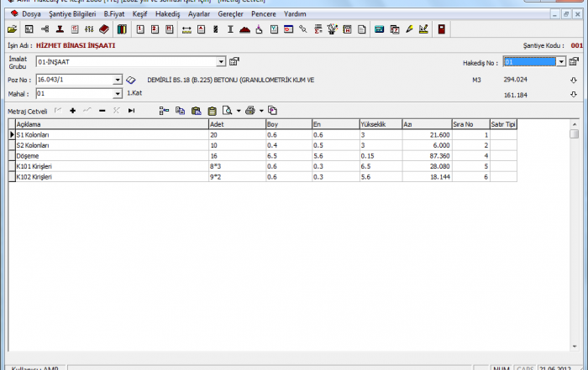Add a new row with the plus icon
Image resolution: width=588 pixels, height=370 pixels.
coord(73,111)
